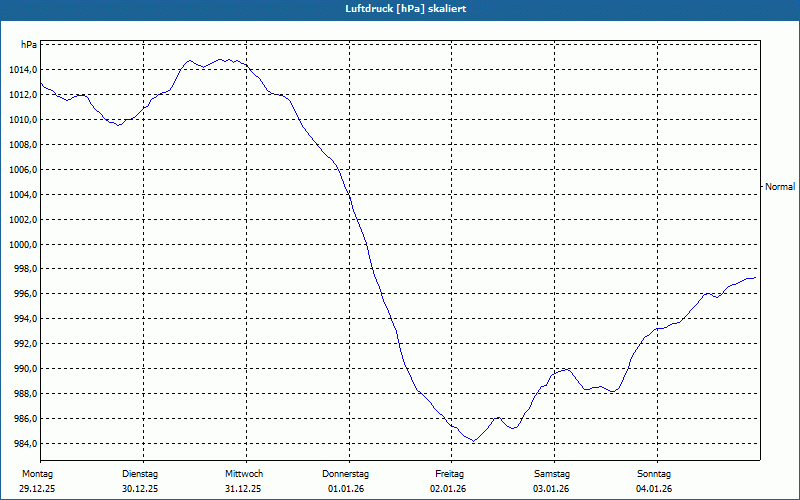Viewport: 800px width, 500px height.
Task: Select the date 04.01.26
Action: [654, 489]
